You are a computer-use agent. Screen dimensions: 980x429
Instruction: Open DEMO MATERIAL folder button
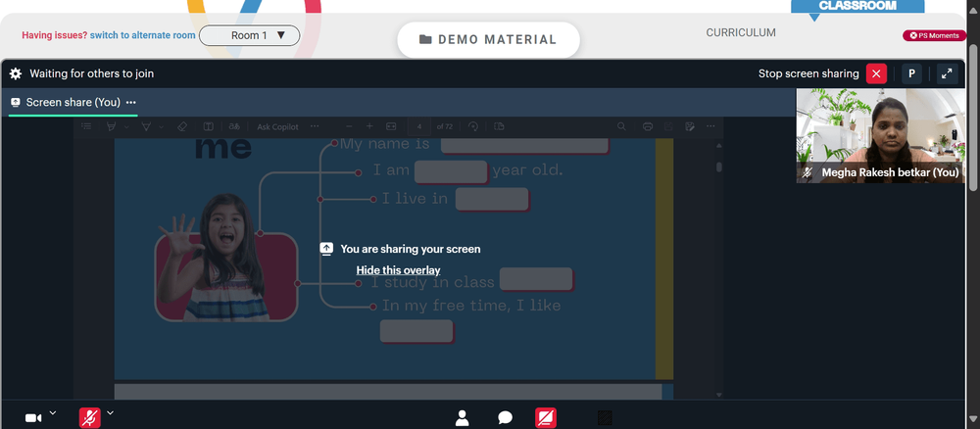(x=488, y=40)
